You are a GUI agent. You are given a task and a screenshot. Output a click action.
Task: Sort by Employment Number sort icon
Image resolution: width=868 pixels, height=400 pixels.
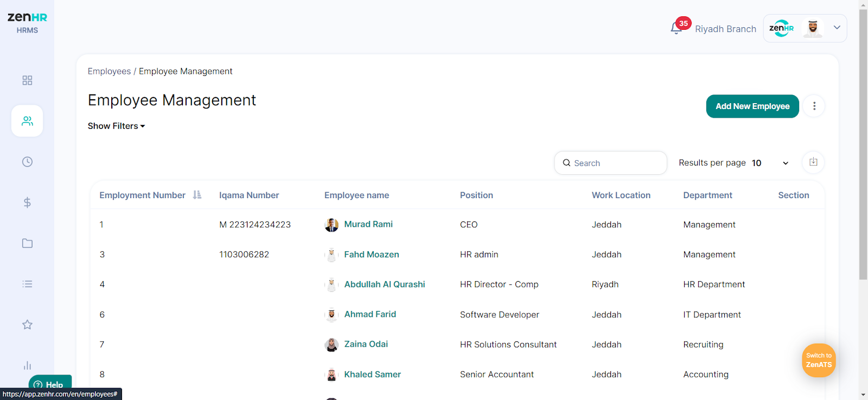point(197,195)
